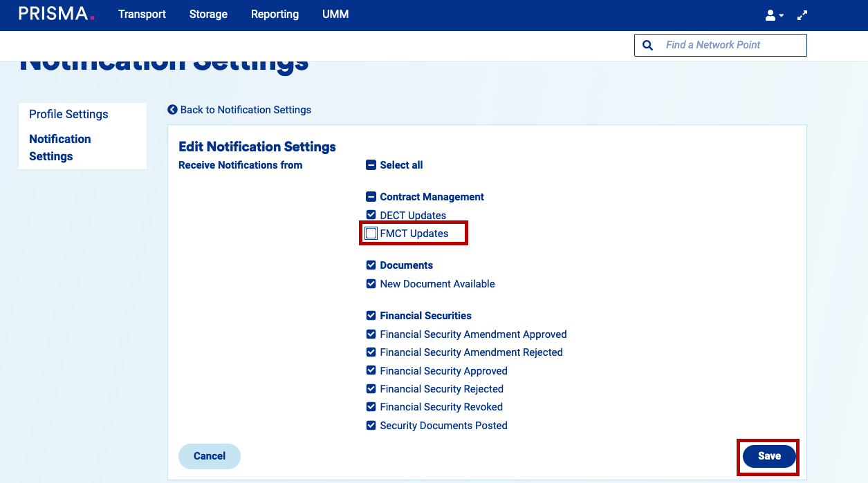
Task: Uncheck the DECT Updates checkbox
Action: point(371,216)
